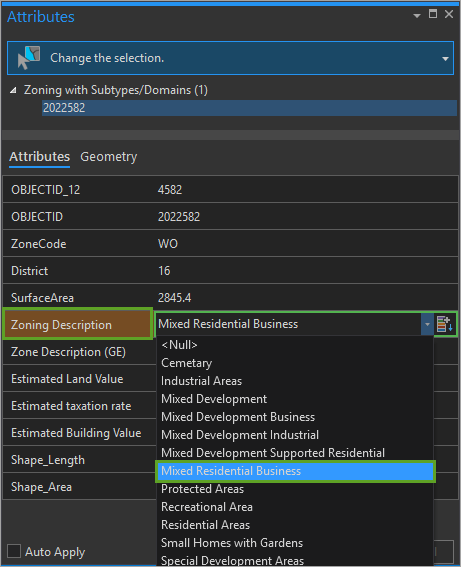
Task: Enable the Auto Apply checkbox
Action: (14, 551)
